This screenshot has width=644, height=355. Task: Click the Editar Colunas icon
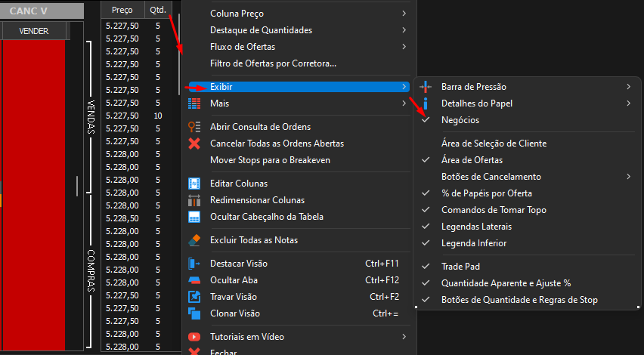pyautogui.click(x=194, y=184)
